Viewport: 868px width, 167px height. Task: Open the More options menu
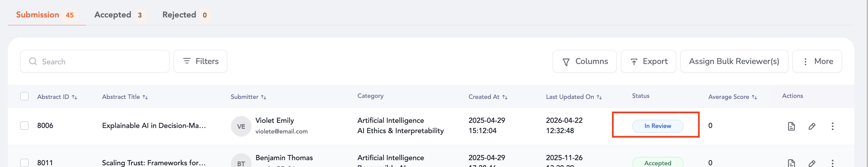[817, 61]
